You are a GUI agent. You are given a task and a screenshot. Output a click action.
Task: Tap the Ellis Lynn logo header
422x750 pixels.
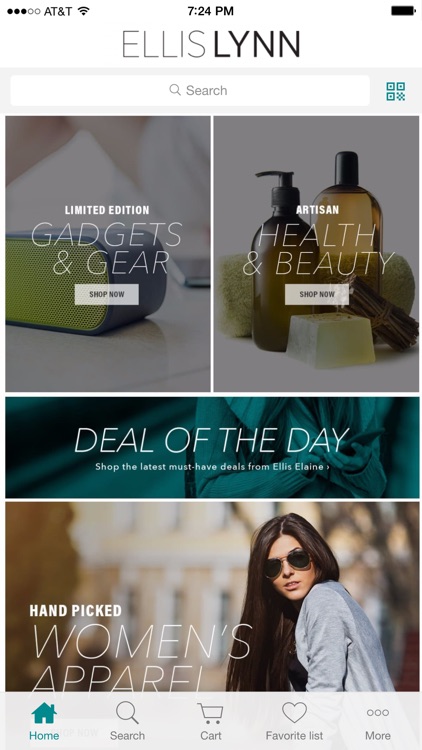click(x=211, y=44)
